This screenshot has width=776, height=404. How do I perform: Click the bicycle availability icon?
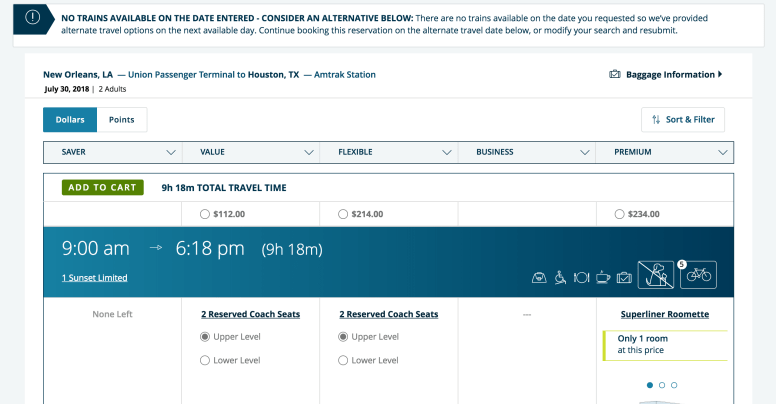[698, 275]
